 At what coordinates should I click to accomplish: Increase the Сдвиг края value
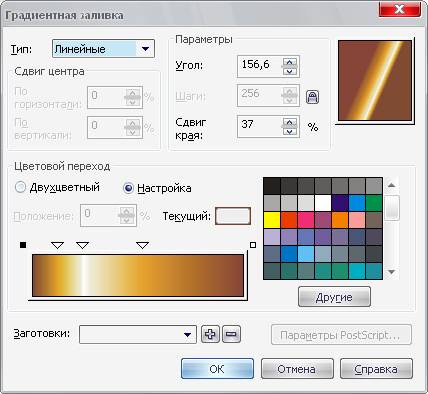point(290,122)
